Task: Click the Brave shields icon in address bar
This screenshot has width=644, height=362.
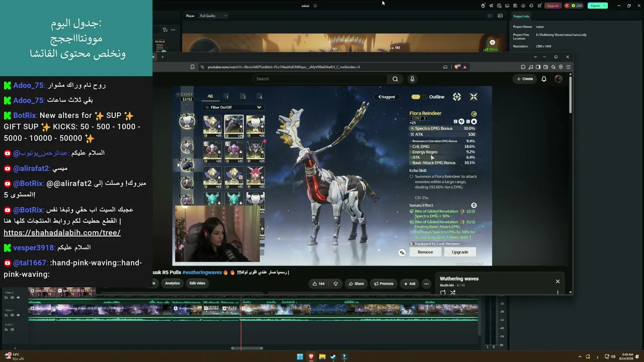Action: click(457, 67)
